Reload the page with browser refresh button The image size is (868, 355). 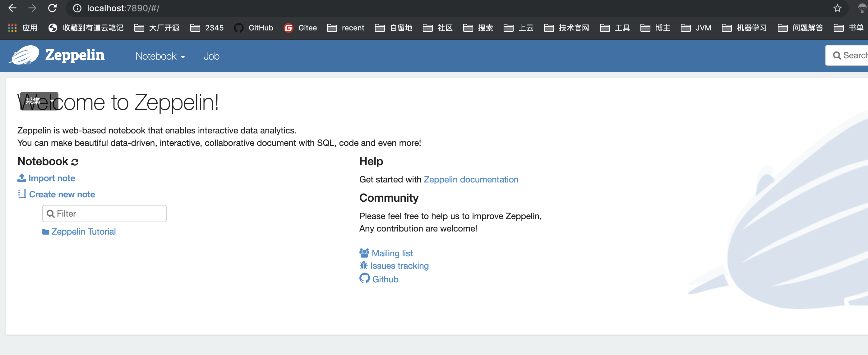coord(52,8)
